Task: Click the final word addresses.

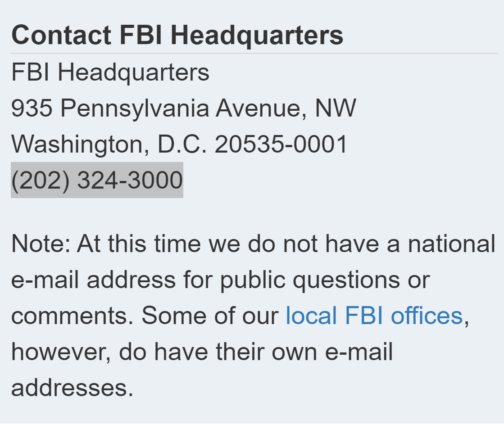Action: coord(72,388)
